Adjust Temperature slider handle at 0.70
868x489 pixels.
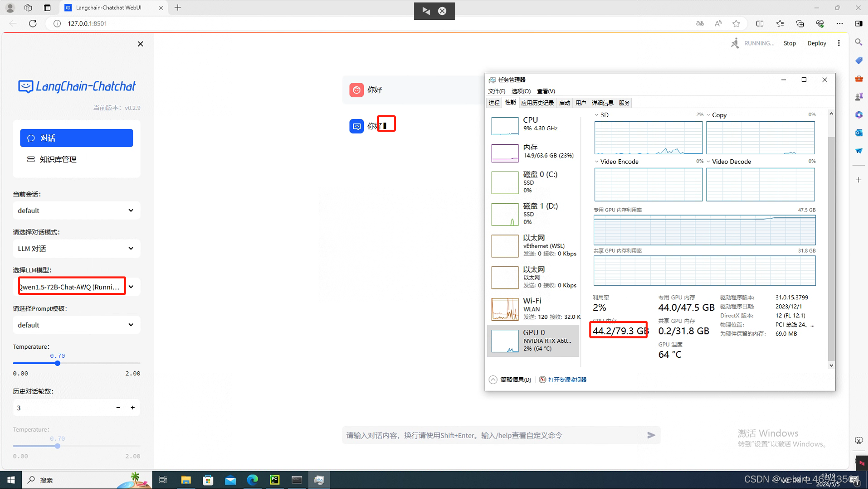click(x=57, y=363)
